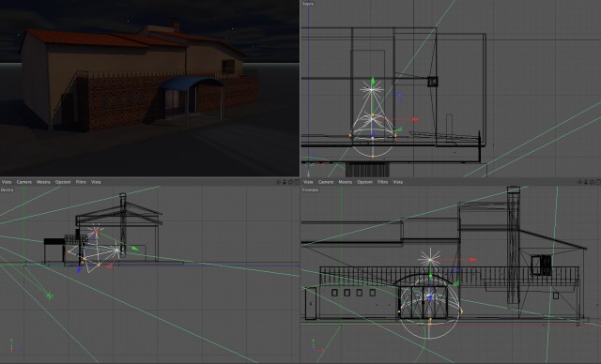The height and width of the screenshot is (364, 601).
Task: Open the Vista menu after Filtro in Destra viewport
Action: (x=96, y=182)
